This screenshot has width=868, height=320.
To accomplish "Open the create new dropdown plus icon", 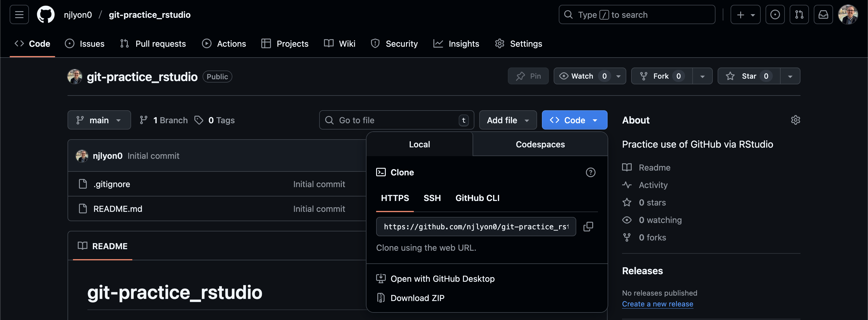I will point(745,14).
